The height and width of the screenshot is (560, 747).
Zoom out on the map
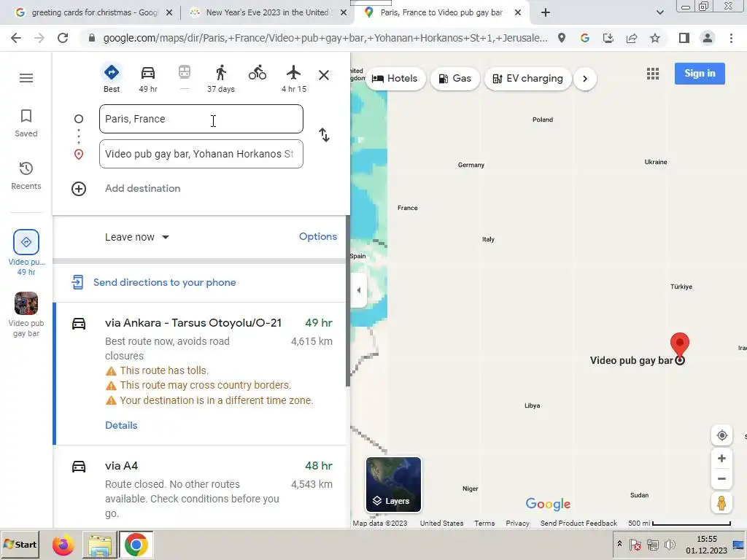721,478
